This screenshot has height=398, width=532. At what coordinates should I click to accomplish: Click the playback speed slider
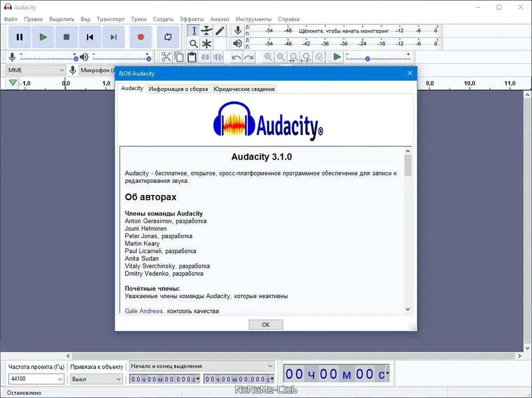pyautogui.click(x=378, y=58)
